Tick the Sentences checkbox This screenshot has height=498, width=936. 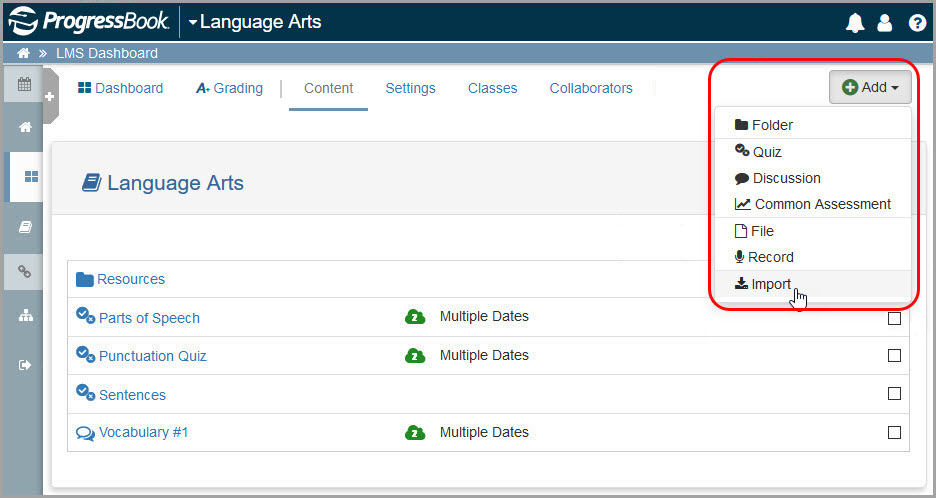click(894, 394)
